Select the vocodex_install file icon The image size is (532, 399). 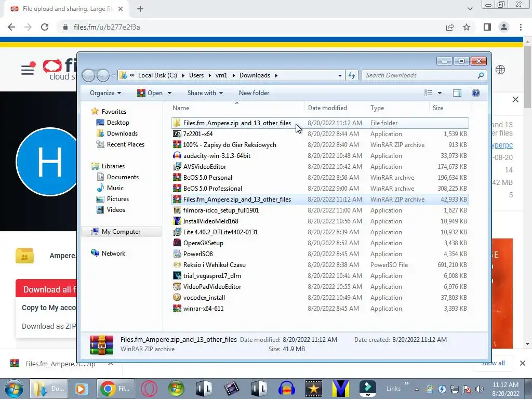[x=177, y=298]
